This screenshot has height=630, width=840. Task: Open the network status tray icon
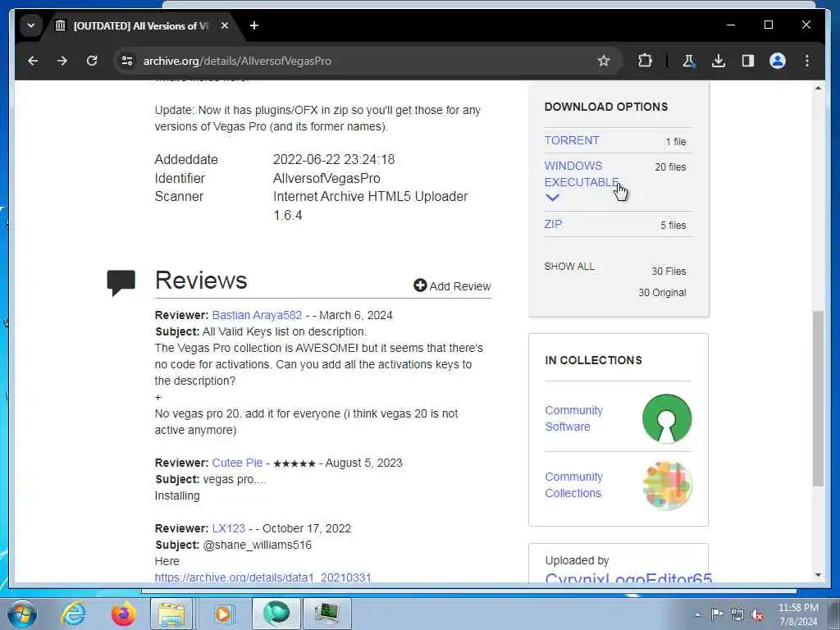point(737,614)
